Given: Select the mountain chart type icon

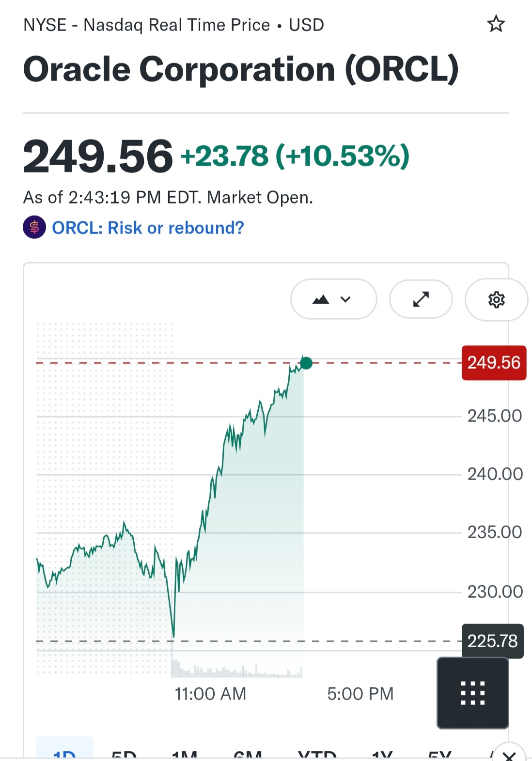Looking at the screenshot, I should point(321,299).
